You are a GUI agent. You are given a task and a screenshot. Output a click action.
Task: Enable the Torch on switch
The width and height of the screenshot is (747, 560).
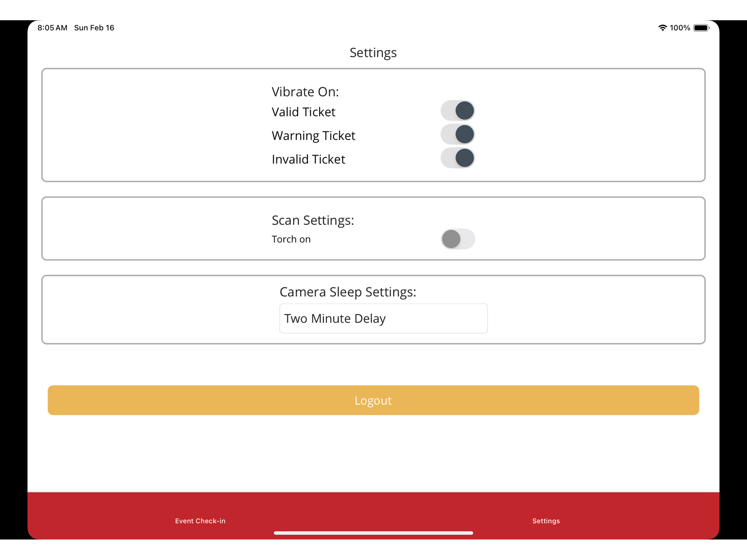[458, 239]
